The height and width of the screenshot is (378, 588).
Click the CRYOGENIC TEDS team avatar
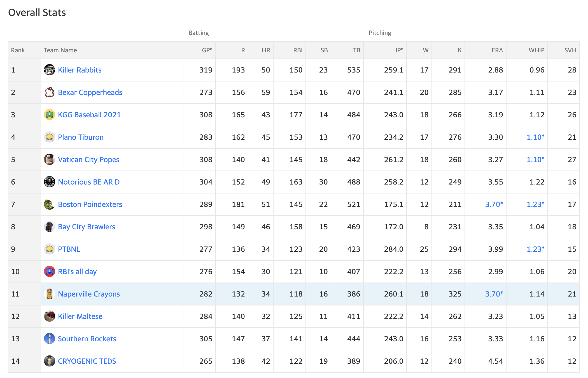pyautogui.click(x=50, y=361)
